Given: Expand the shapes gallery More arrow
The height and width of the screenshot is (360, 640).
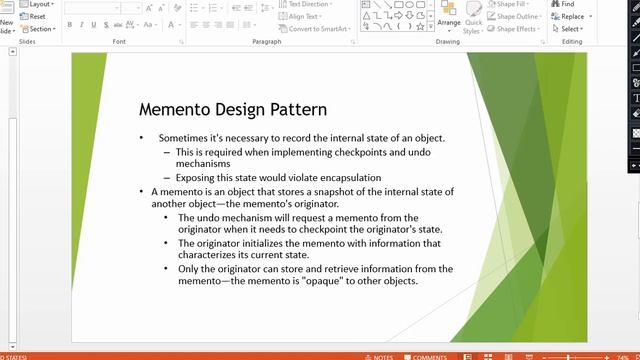Looking at the screenshot, I should (x=431, y=27).
